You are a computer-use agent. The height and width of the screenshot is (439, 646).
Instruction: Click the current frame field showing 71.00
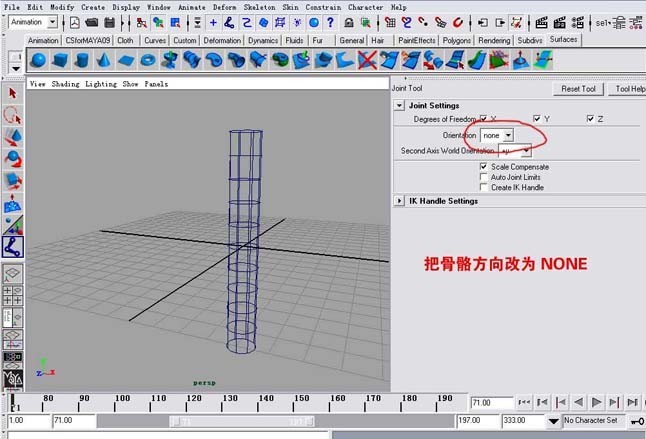491,402
